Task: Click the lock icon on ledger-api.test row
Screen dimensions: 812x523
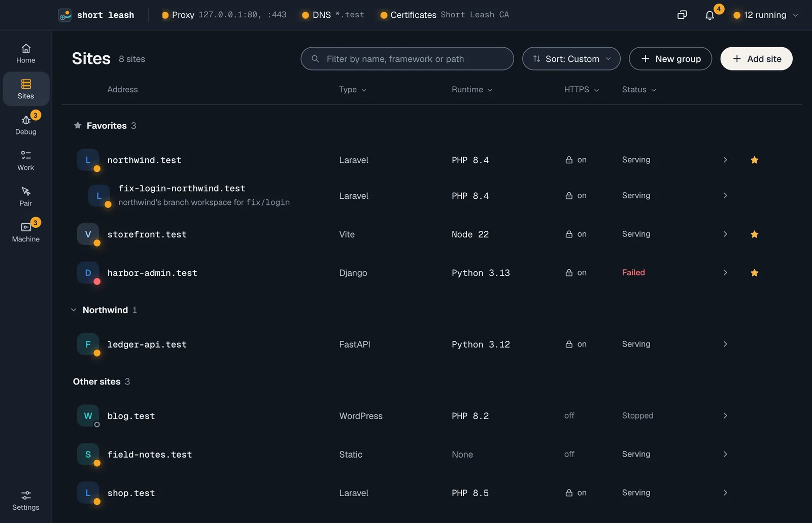Action: [x=569, y=344]
